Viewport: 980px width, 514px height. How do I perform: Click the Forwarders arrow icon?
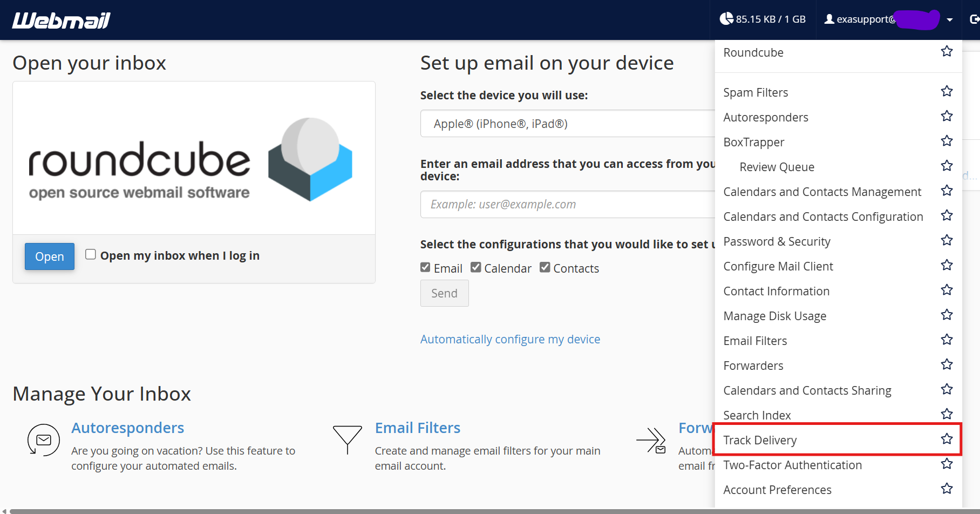coord(651,441)
